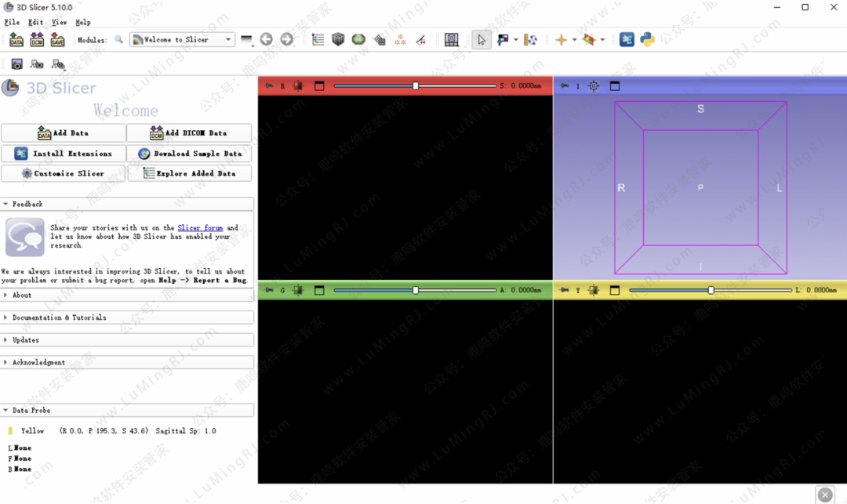847x504 pixels.
Task: Toggle the crosshair toolbar button
Action: pyautogui.click(x=561, y=40)
